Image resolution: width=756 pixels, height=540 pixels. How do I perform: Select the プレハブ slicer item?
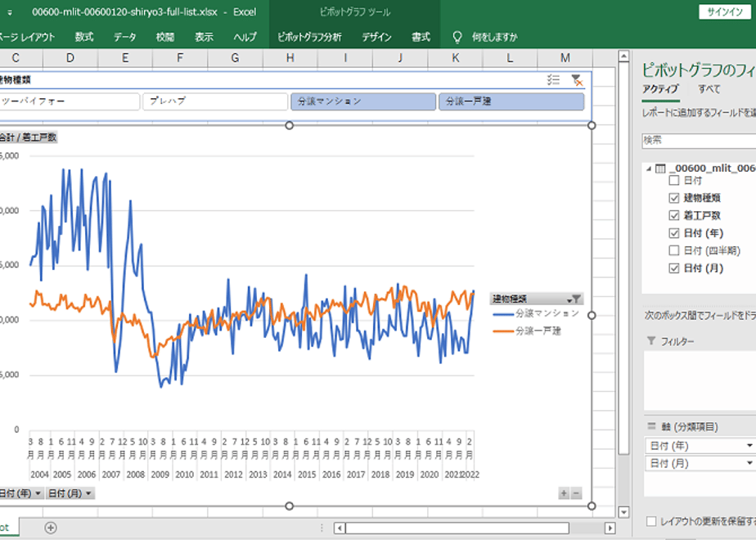tap(215, 101)
